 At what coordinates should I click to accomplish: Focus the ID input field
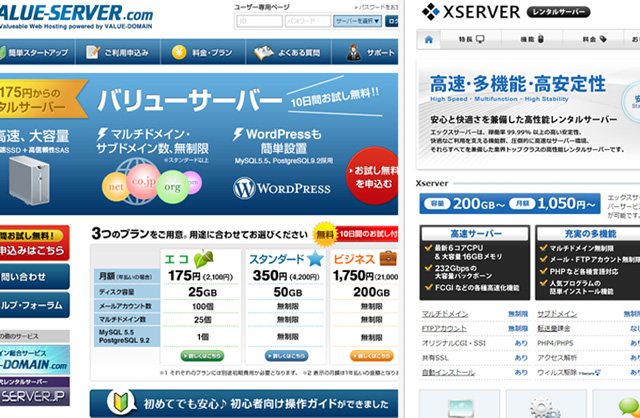tap(259, 21)
